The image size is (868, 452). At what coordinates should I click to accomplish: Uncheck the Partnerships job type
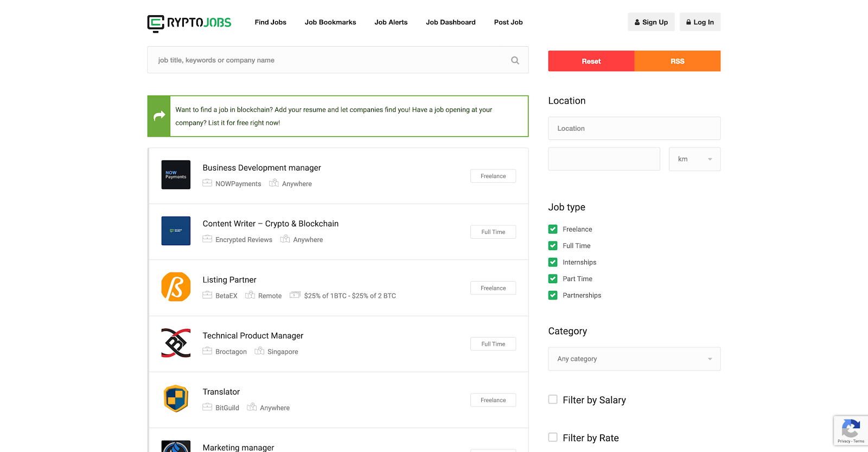553,295
